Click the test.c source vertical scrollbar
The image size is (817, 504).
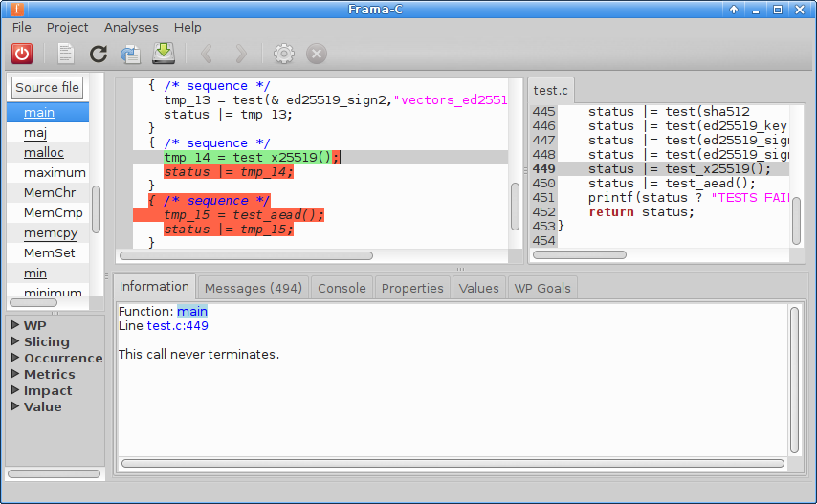click(x=796, y=221)
